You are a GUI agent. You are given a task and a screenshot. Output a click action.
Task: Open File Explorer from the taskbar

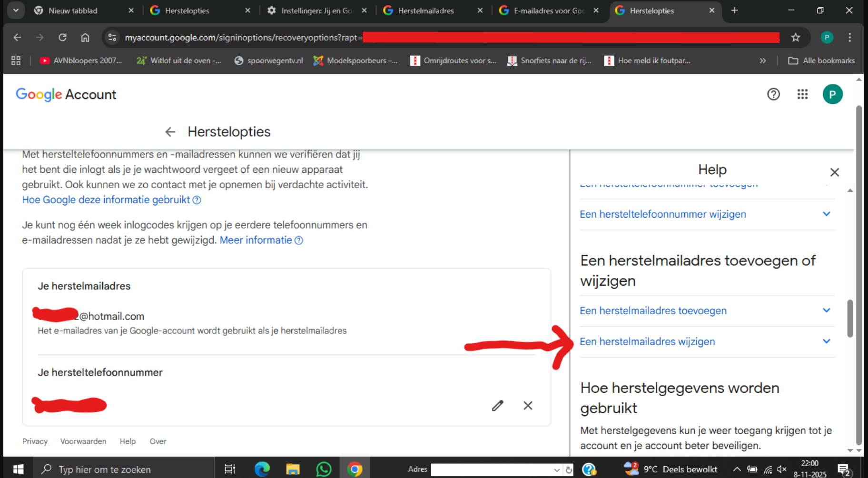(x=293, y=469)
